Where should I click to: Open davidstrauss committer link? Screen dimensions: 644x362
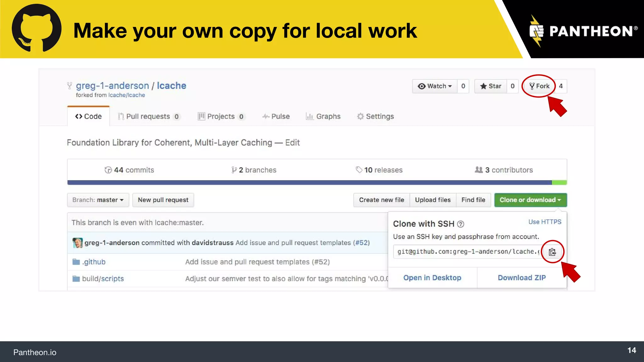(x=213, y=243)
